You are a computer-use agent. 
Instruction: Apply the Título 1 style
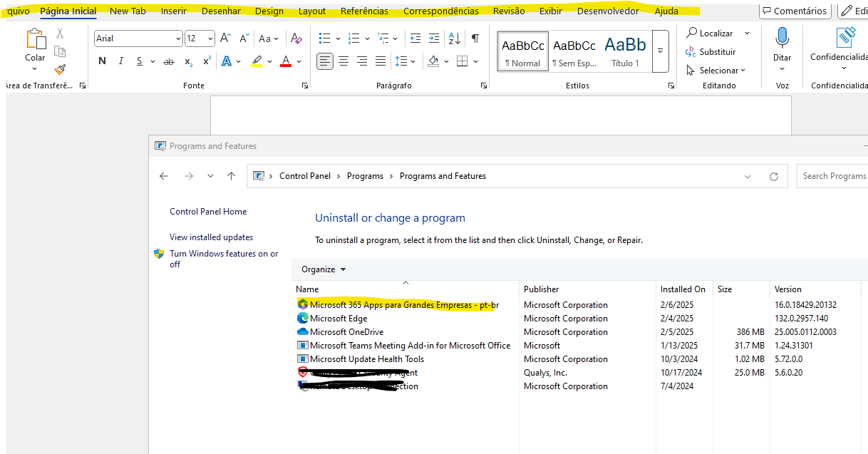point(625,51)
